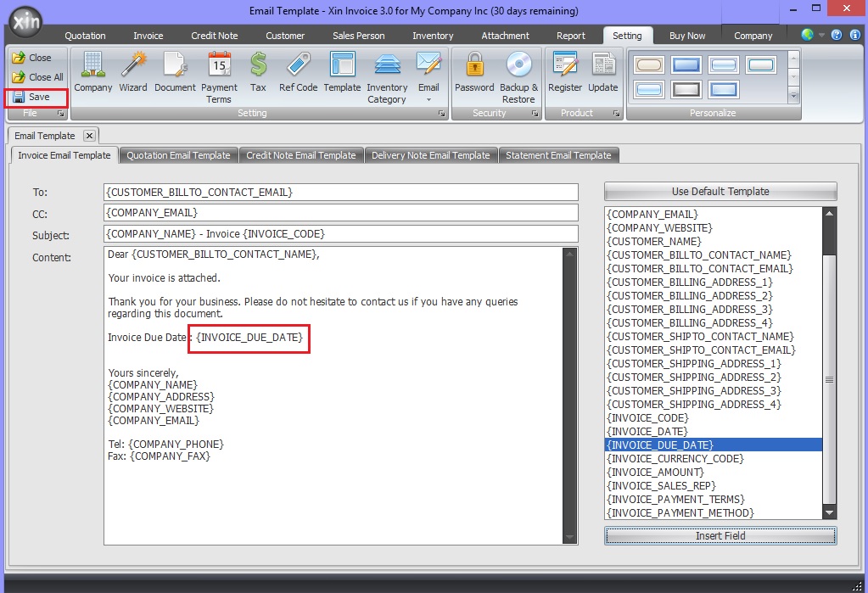Image resolution: width=868 pixels, height=593 pixels.
Task: Expand the Security group dialog launcher
Action: point(535,114)
